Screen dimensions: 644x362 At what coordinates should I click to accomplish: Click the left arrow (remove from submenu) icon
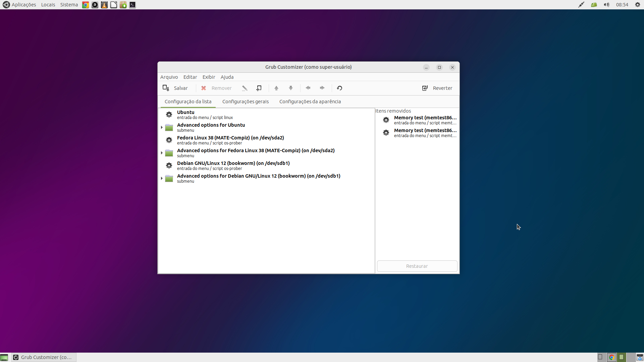(308, 88)
